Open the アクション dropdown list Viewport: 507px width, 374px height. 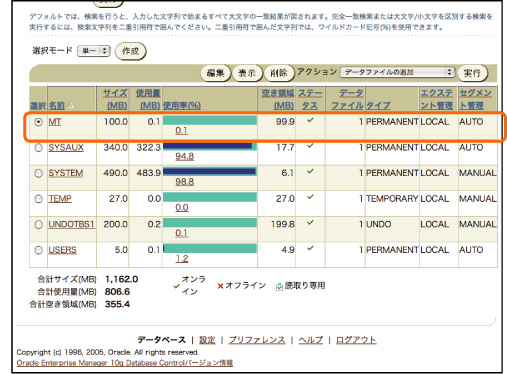(x=397, y=72)
